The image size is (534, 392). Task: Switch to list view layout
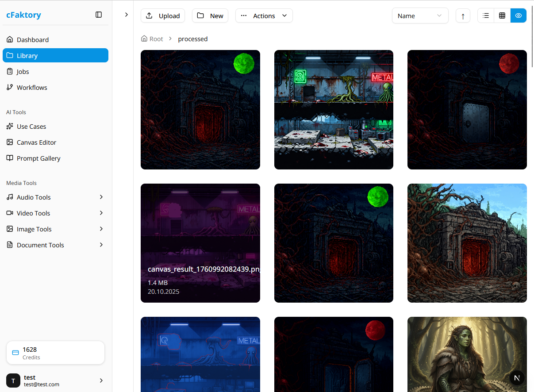click(x=485, y=15)
